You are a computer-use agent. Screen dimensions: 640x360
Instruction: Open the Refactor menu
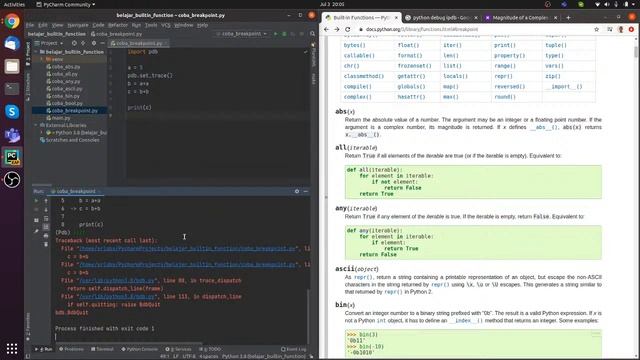pos(118,25)
